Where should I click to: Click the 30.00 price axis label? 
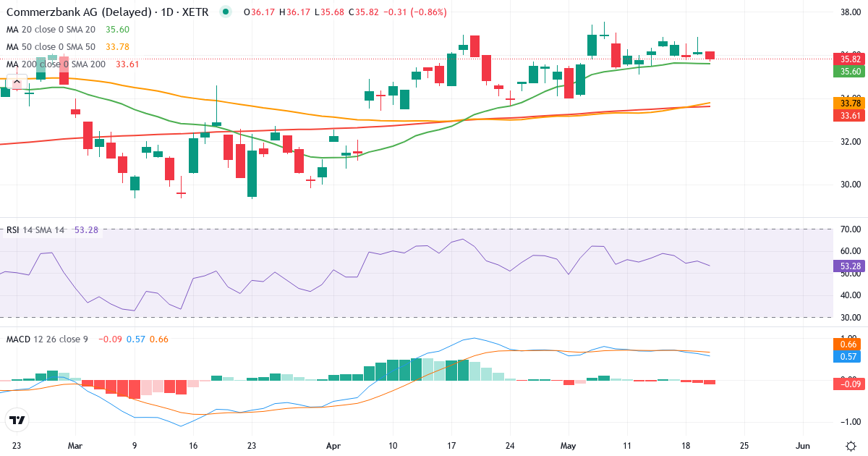[851, 185]
